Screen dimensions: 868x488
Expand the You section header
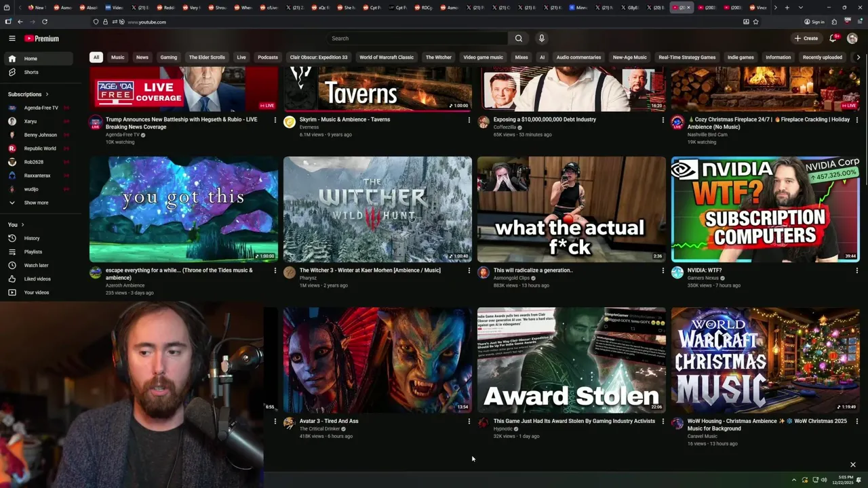(x=16, y=224)
